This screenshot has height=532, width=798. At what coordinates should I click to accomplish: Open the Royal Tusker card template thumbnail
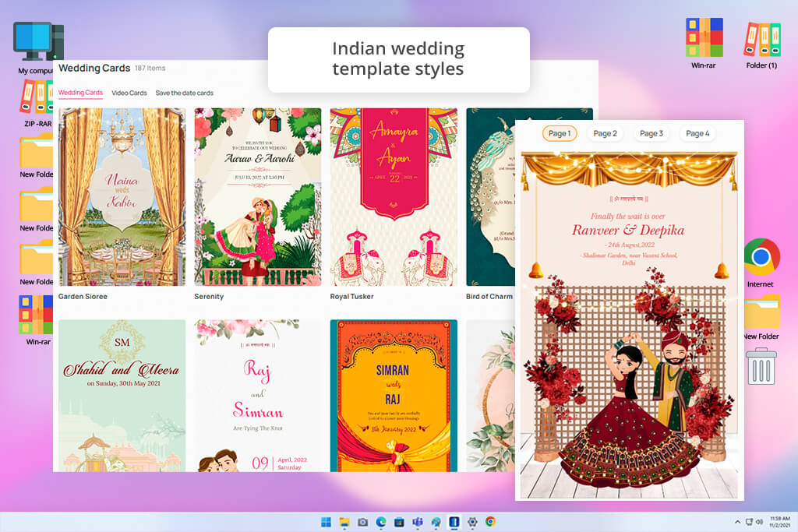click(394, 197)
